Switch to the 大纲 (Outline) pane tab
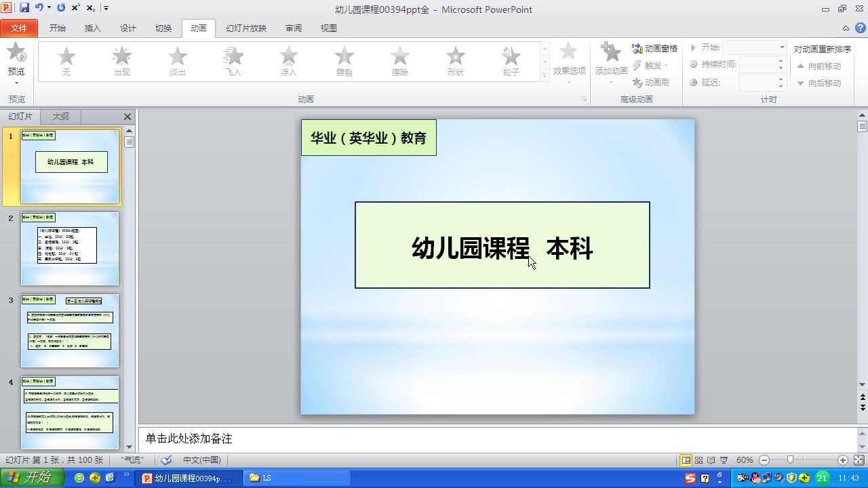This screenshot has width=868, height=488. [61, 117]
